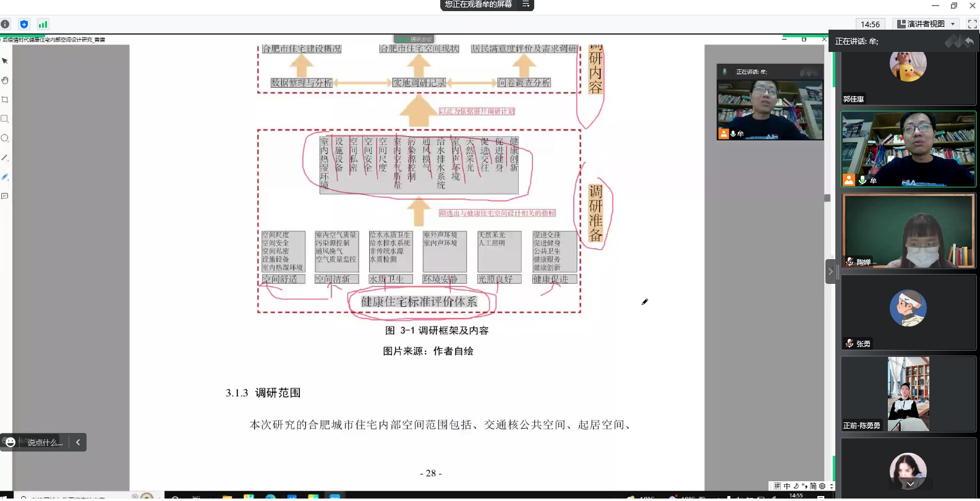This screenshot has width=980, height=501.
Task: Click the orange host badge on 牟's tile
Action: click(849, 180)
